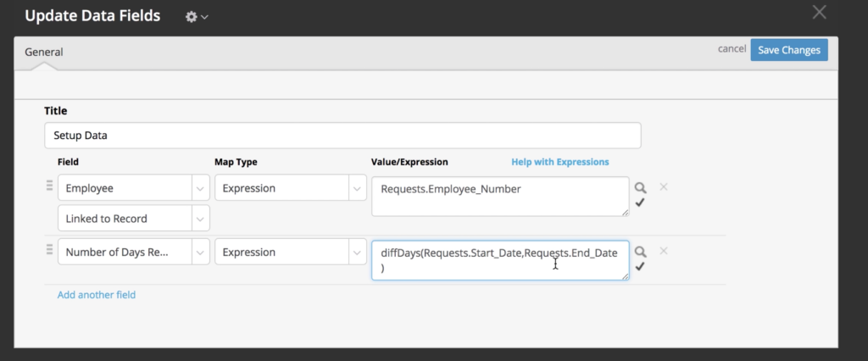Expand the Employee field dropdown
This screenshot has width=868, height=361.
tap(133, 188)
